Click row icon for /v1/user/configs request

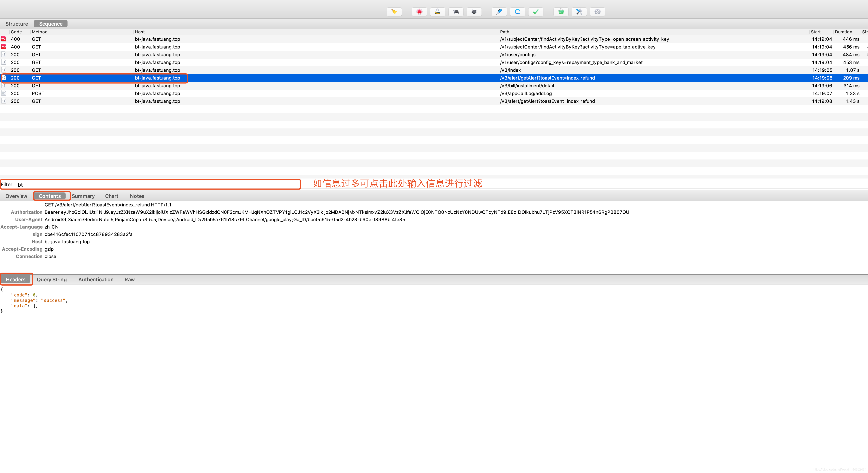pyautogui.click(x=4, y=55)
